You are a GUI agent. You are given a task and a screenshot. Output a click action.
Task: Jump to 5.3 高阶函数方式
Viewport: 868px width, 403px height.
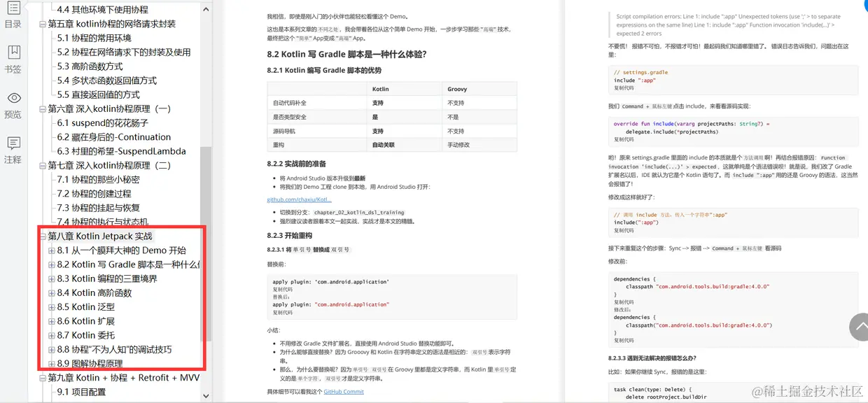[90, 66]
